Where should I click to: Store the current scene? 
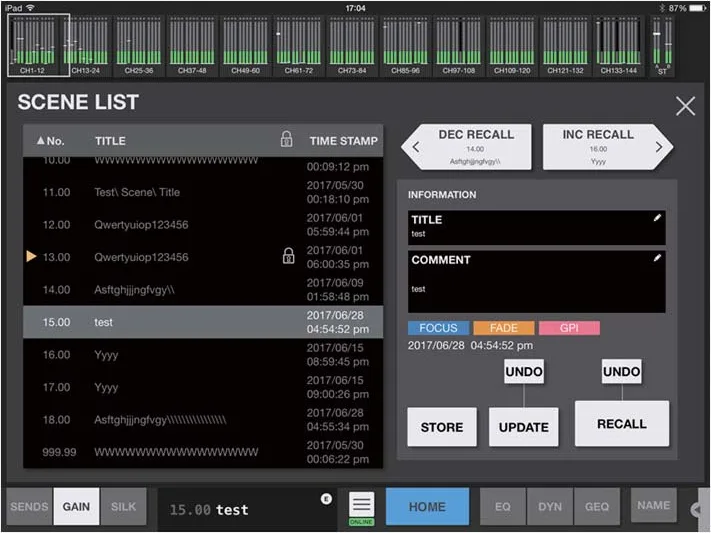point(442,427)
